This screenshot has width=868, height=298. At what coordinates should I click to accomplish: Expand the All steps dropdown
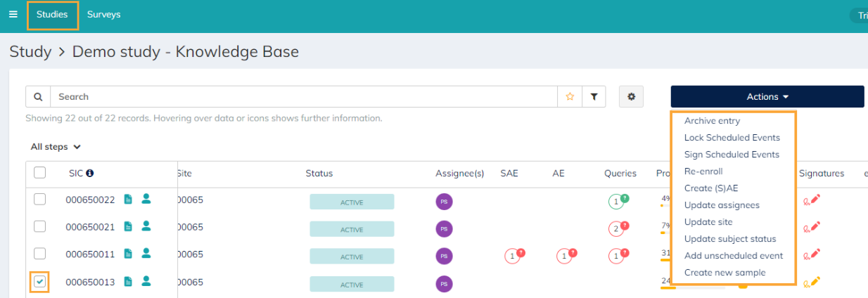point(56,147)
